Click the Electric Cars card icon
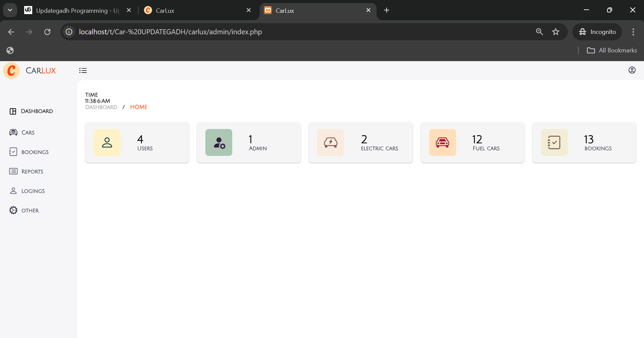The width and height of the screenshot is (644, 338). click(331, 142)
